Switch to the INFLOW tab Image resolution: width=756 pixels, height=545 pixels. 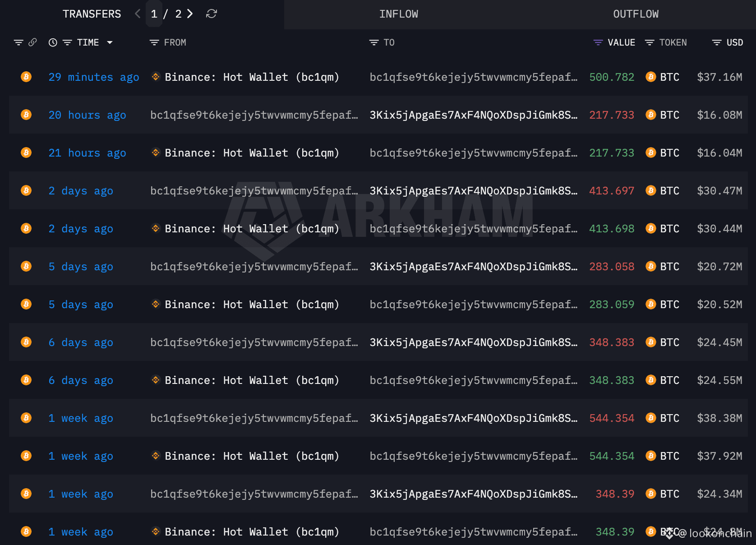coord(399,14)
